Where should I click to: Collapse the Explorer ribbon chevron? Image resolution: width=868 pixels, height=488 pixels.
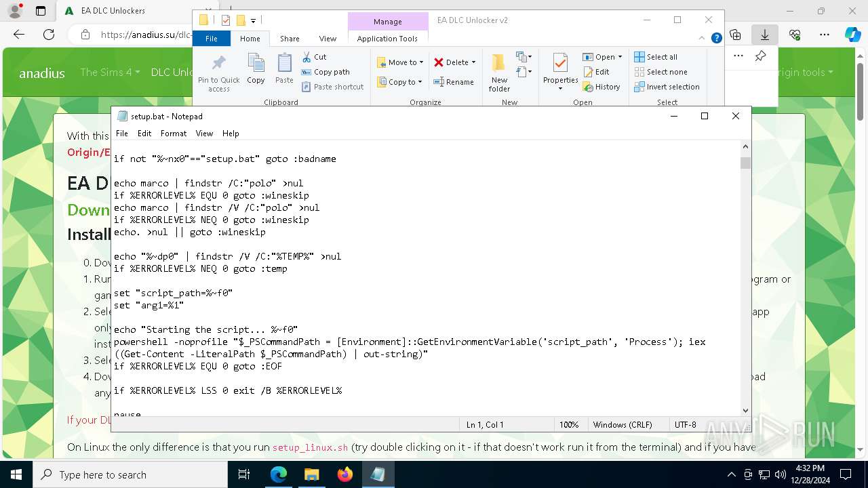point(703,39)
